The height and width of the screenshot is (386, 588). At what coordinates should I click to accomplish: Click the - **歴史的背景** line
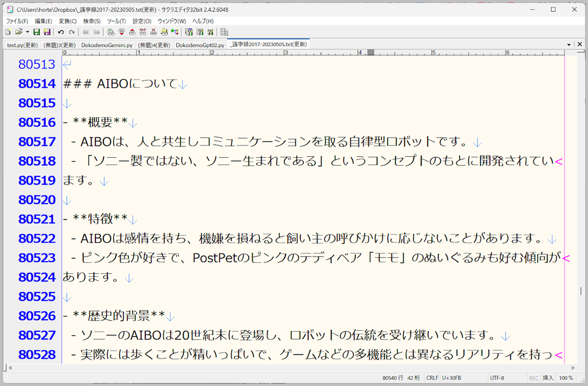(x=114, y=315)
